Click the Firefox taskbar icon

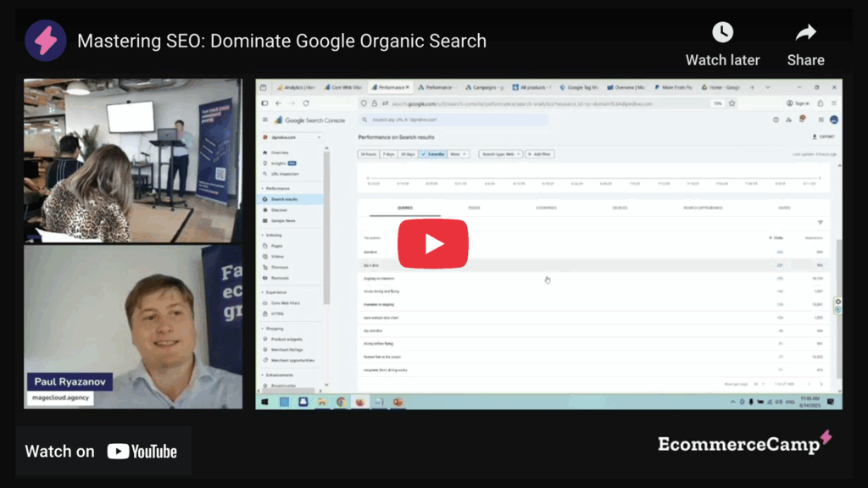click(359, 402)
